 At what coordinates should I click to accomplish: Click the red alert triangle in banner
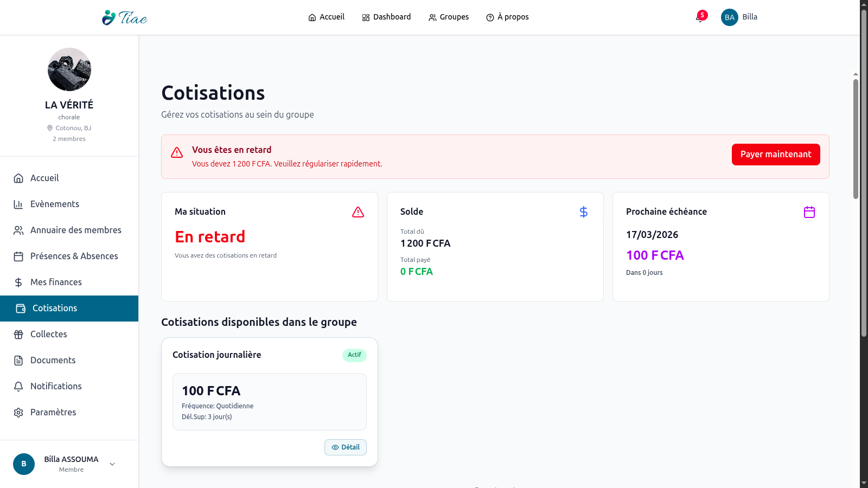[x=177, y=153]
